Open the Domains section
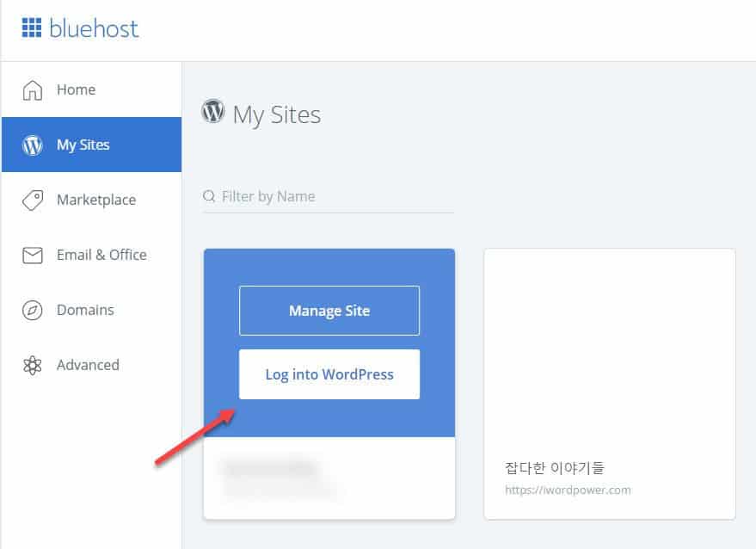Screen dimensions: 756x549 tap(92, 310)
